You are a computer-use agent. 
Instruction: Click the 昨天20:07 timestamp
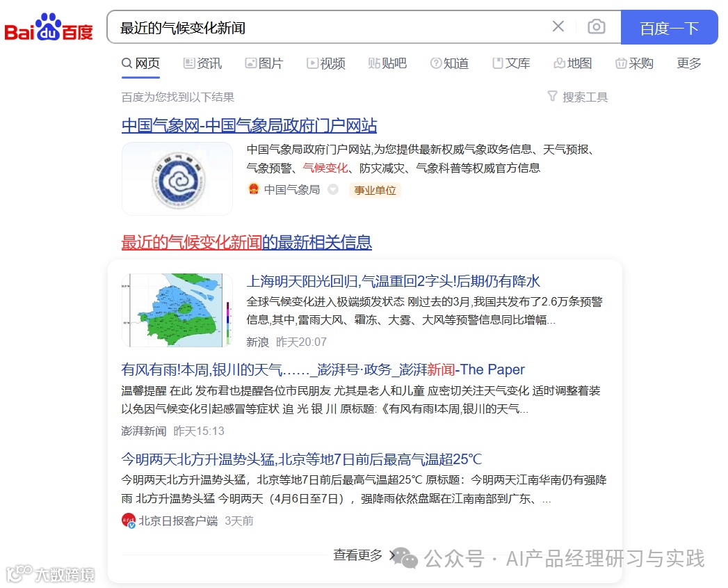[301, 342]
